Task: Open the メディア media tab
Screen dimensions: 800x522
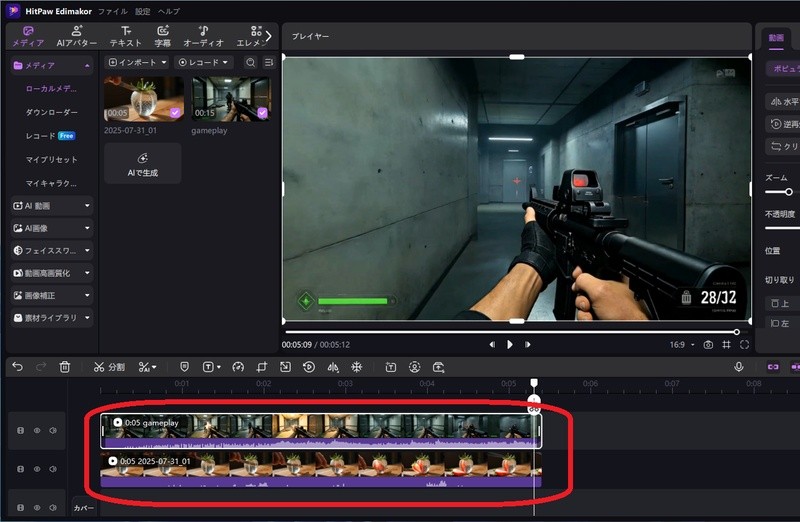Action: [28, 37]
